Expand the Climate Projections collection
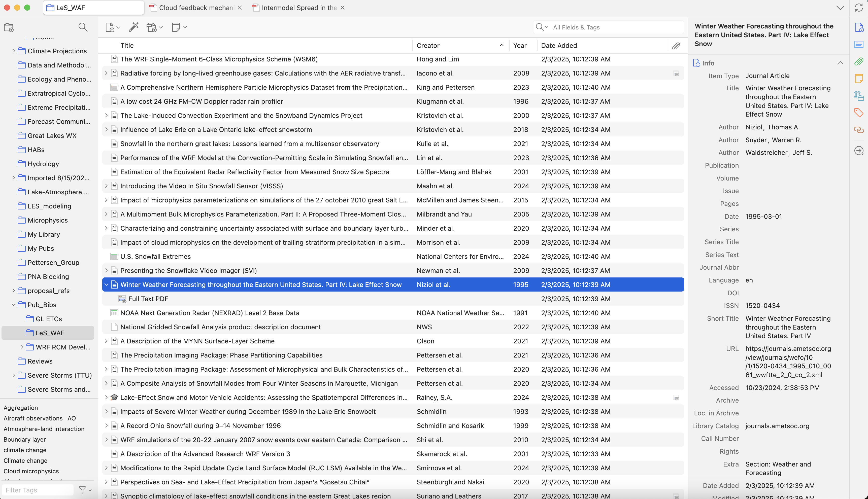This screenshot has height=499, width=868. coord(13,51)
